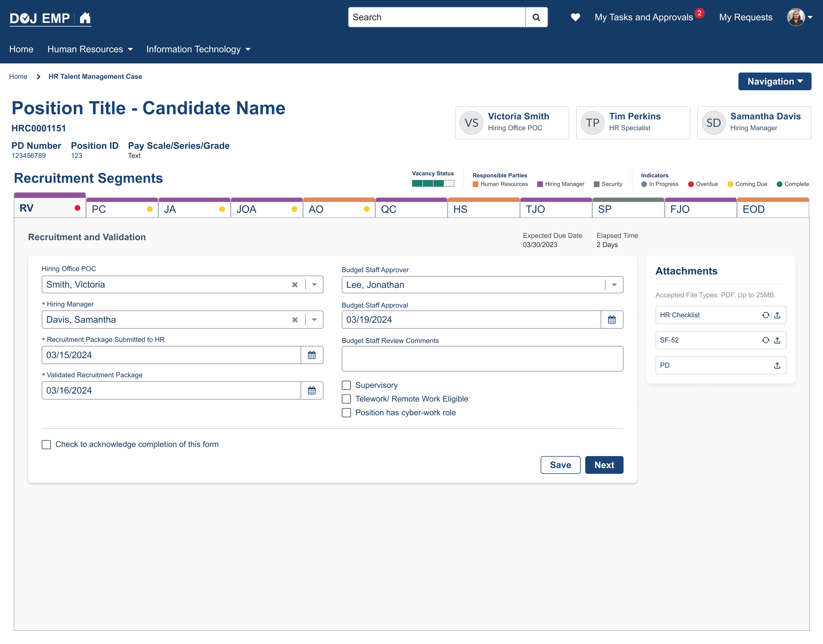Open favorites heart icon
The image size is (823, 644).
pos(575,17)
